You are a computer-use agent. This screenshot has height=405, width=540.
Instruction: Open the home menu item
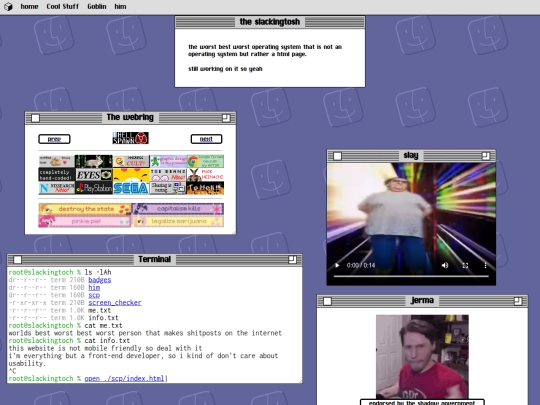tap(29, 7)
